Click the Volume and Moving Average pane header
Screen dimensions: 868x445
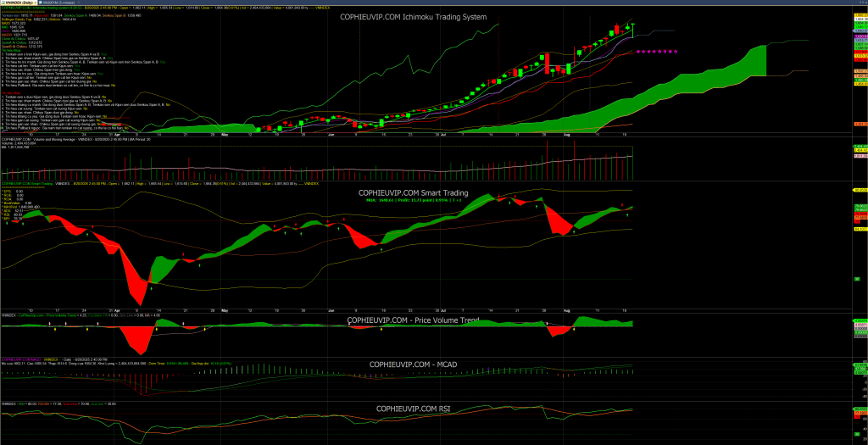point(75,140)
